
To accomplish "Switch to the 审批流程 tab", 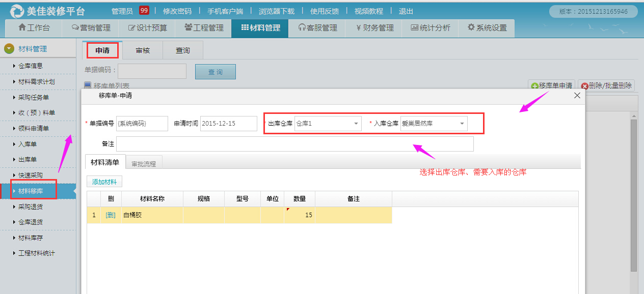I will pos(144,164).
